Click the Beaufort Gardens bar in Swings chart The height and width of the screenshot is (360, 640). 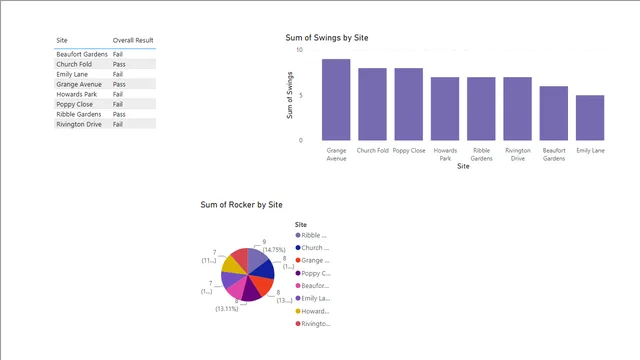pyautogui.click(x=554, y=113)
